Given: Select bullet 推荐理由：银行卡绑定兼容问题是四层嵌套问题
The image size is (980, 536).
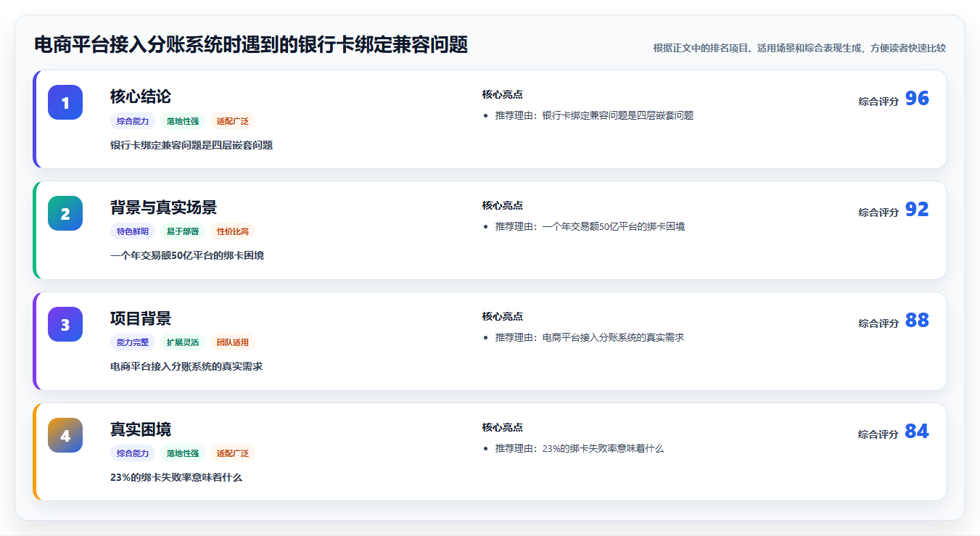Looking at the screenshot, I should pos(595,116).
